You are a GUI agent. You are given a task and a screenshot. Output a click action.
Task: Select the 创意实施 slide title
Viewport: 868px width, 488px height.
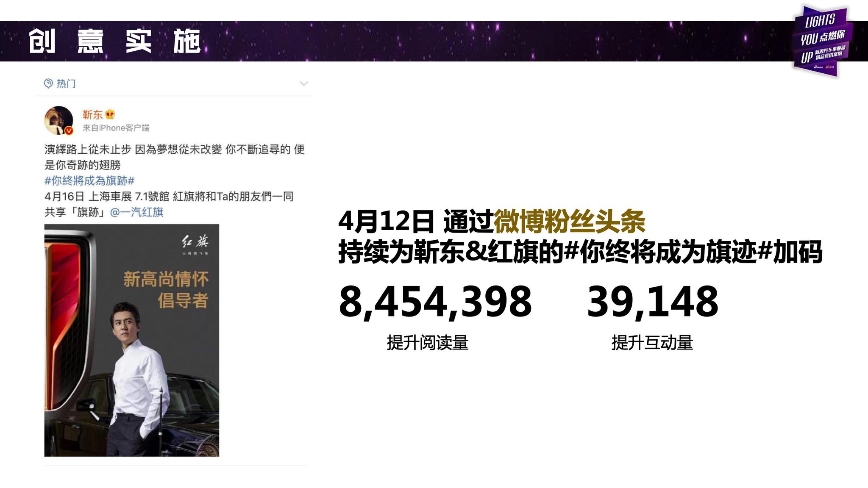coord(114,41)
